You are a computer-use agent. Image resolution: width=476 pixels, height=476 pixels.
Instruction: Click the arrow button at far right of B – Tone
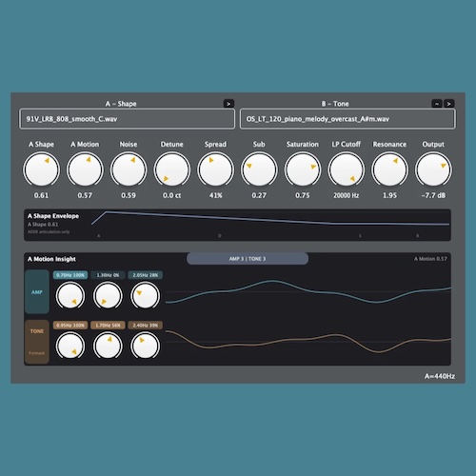click(449, 104)
